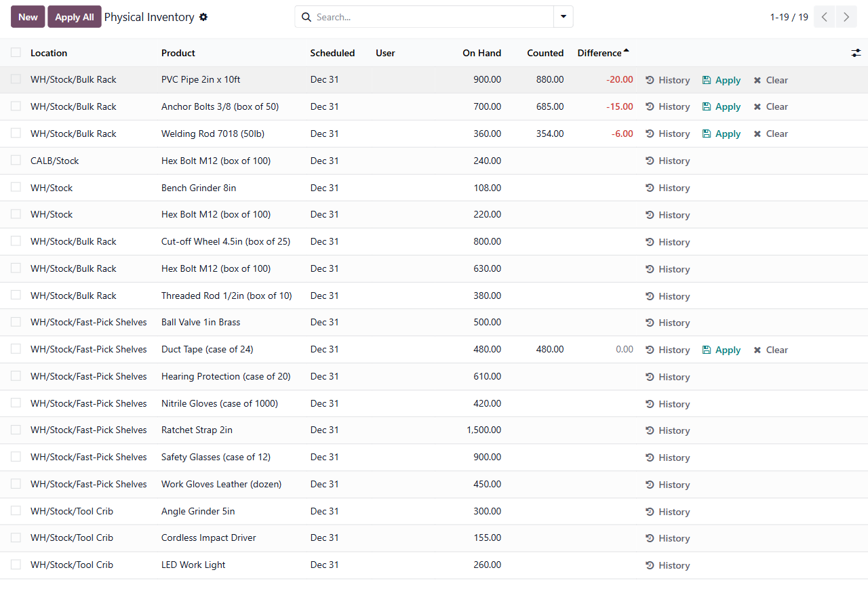Clear the count for Welding Rod 7018
Screen dimensions: 868x589
click(770, 134)
